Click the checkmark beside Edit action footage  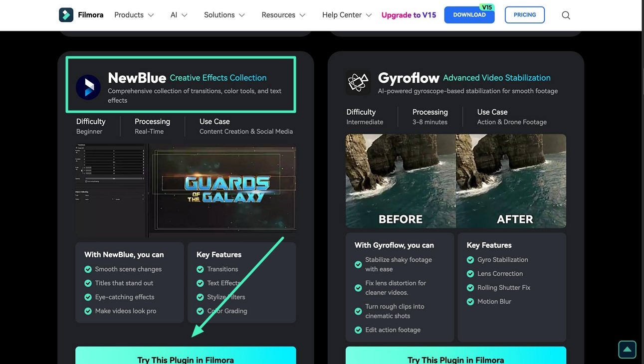[x=358, y=330]
